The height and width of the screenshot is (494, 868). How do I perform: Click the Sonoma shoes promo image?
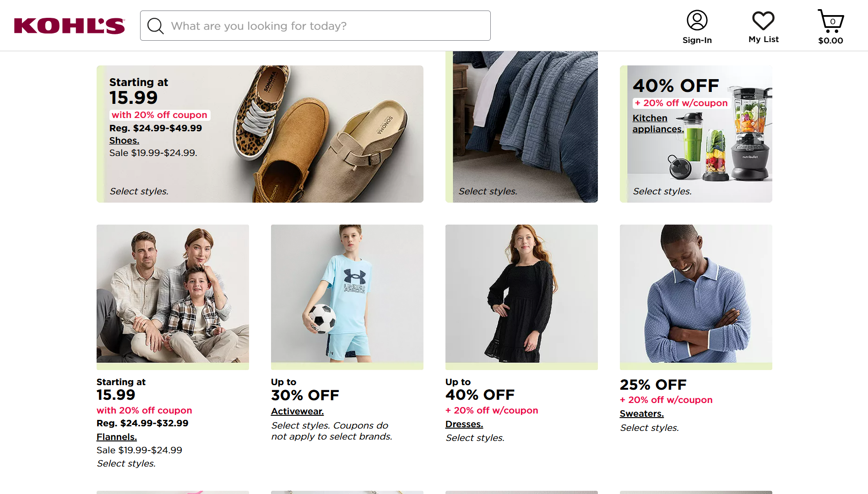pos(316,134)
